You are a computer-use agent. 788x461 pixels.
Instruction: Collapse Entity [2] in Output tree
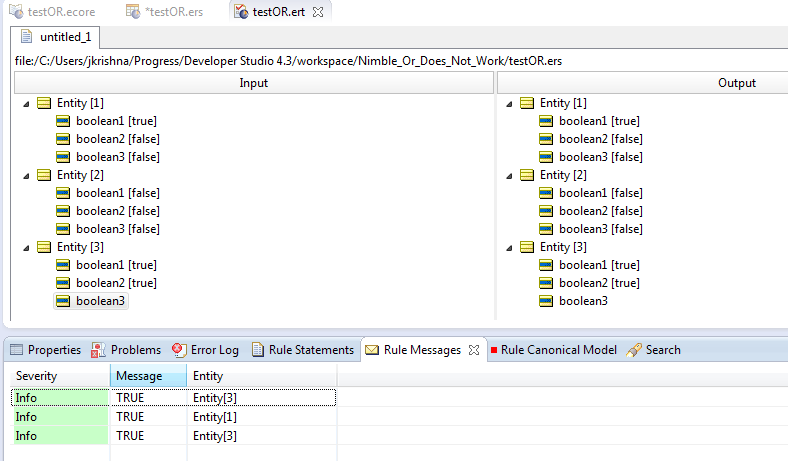509,176
